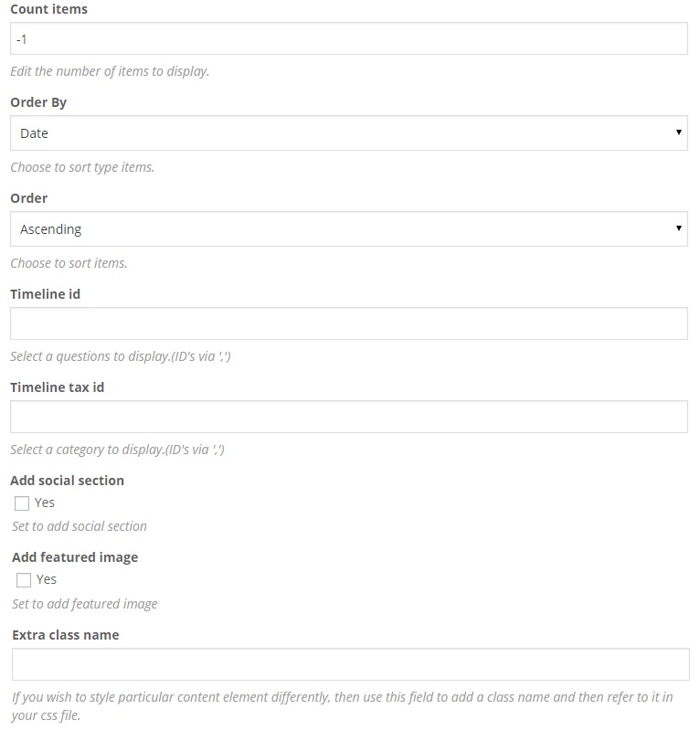Screen dimensions: 700x741
Task: Click the Extra class name heading label
Action: (66, 635)
